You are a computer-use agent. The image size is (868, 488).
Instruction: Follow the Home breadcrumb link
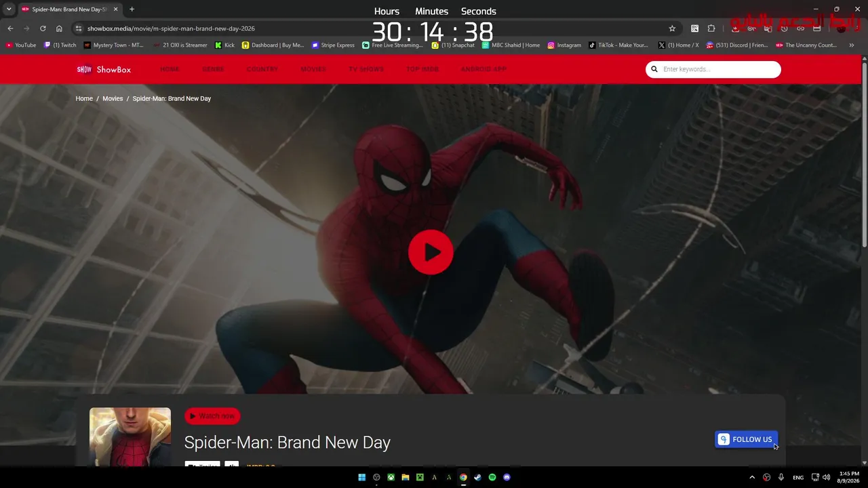84,98
